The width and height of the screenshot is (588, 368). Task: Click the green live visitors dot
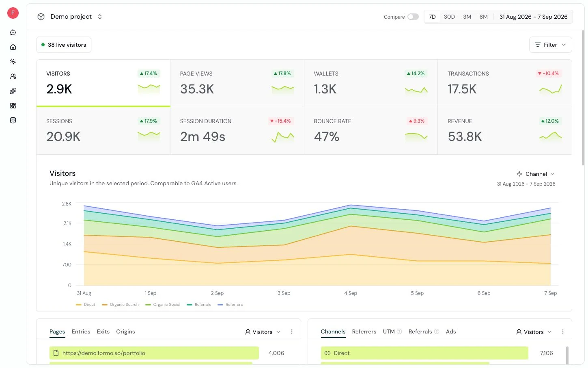pyautogui.click(x=43, y=45)
